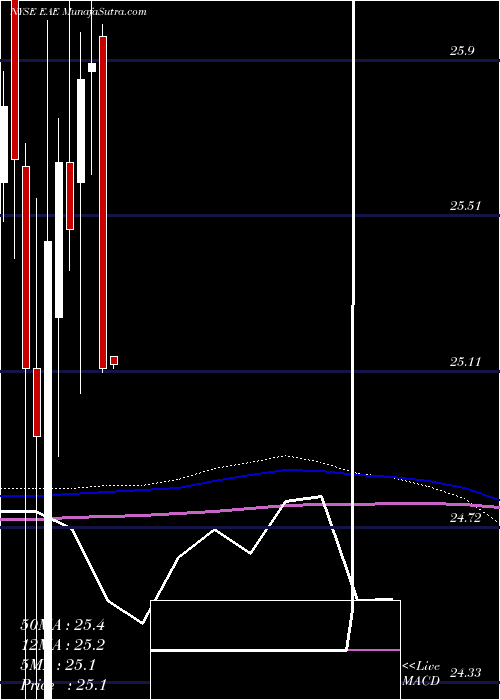Click the 24.33 price level label

pos(465,672)
